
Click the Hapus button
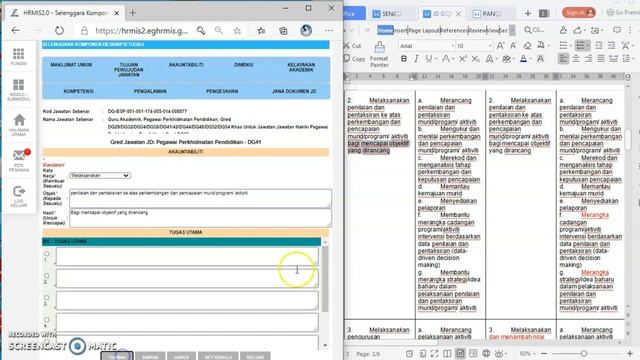[x=182, y=356]
